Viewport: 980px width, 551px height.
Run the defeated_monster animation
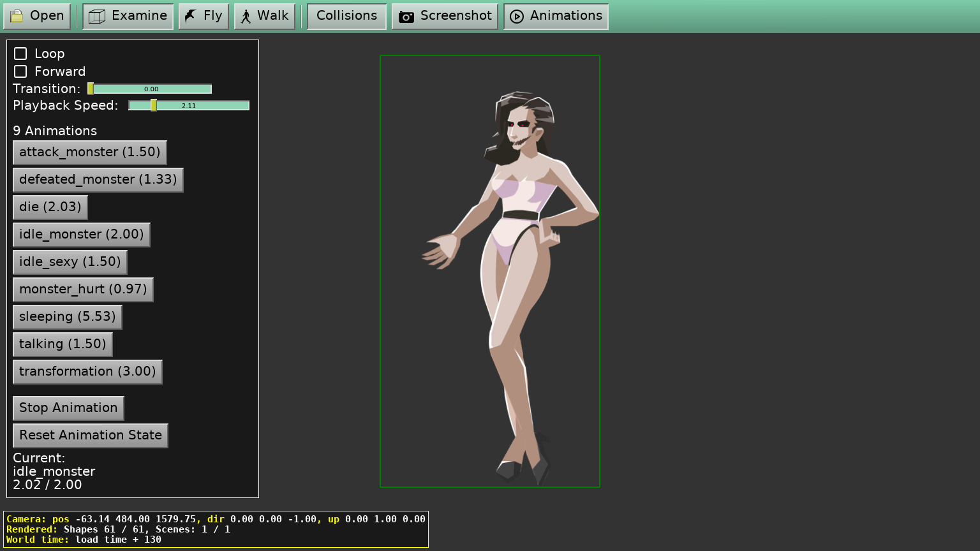coord(98,180)
